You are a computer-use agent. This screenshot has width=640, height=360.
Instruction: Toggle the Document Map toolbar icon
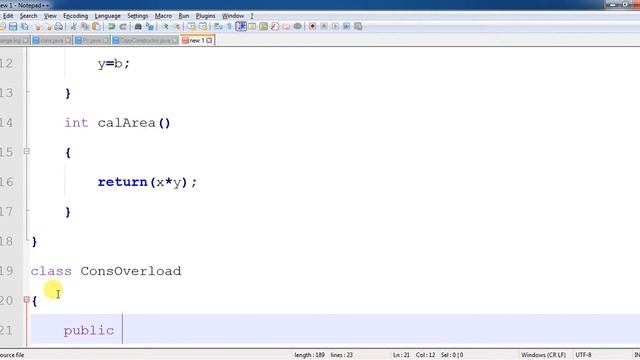[264, 27]
